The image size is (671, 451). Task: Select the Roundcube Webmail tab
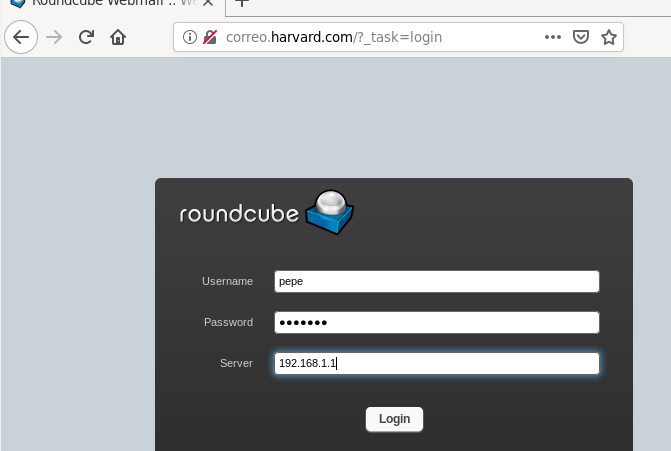[x=110, y=4]
